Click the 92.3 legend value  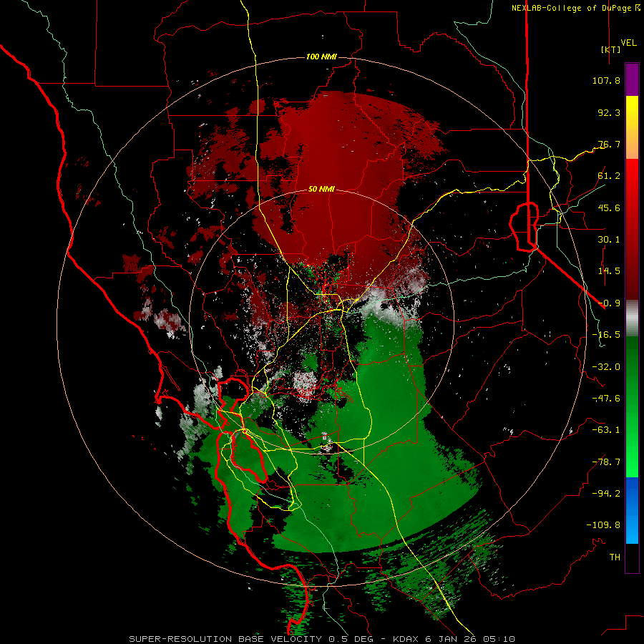point(609,112)
